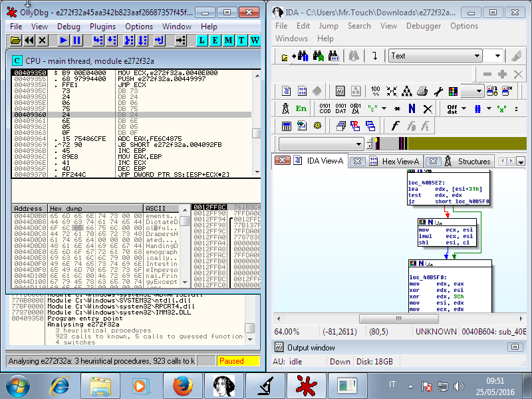
Task: Click IDA function f icon
Action: pyautogui.click(x=395, y=126)
